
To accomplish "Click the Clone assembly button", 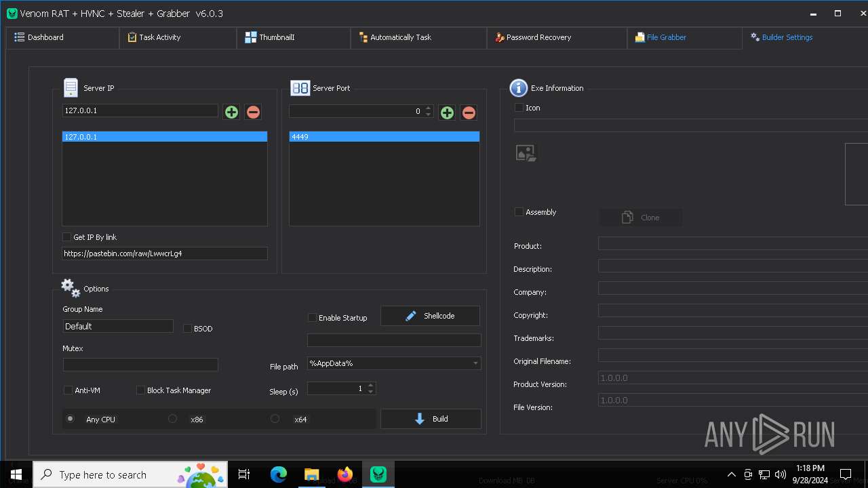I will click(641, 218).
